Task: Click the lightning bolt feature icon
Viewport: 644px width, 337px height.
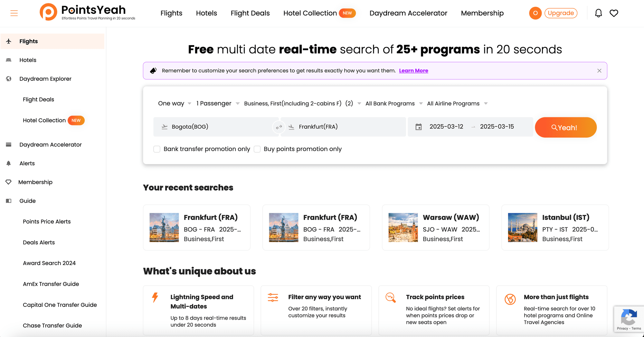Action: 155,297
